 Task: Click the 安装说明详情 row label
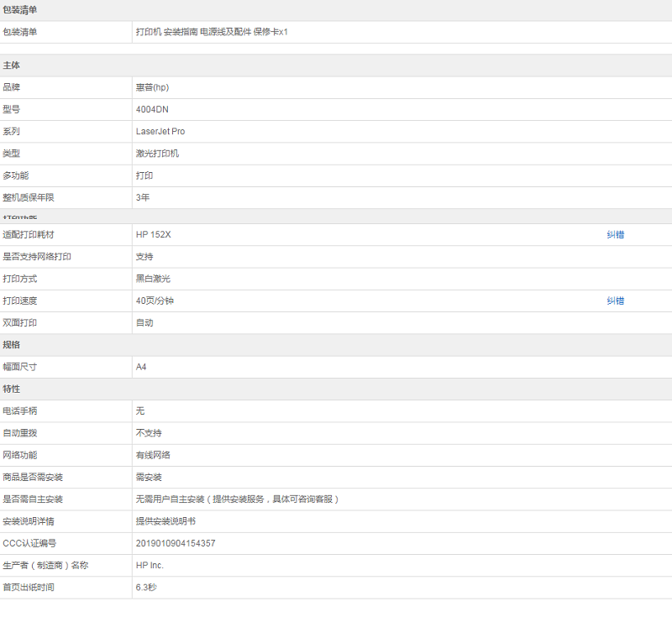[29, 521]
